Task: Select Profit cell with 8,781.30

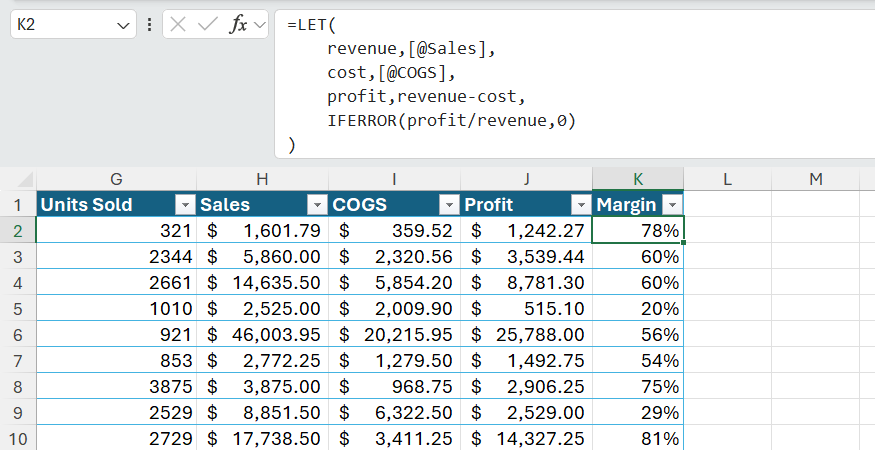Action: [x=526, y=283]
